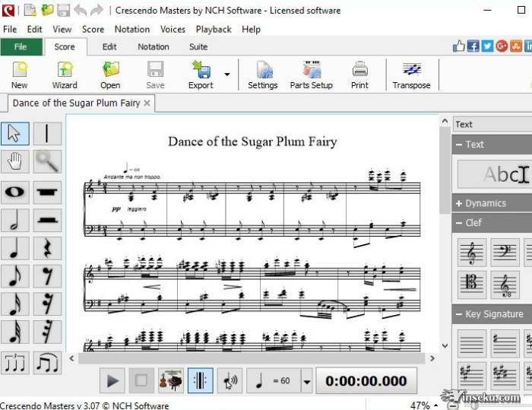Click the Transpose toolbar icon
Viewport: 532px width, 410px height.
point(411,75)
